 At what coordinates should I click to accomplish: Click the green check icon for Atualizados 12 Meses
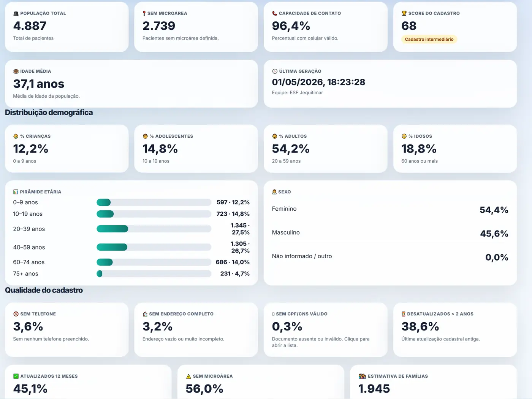tap(16, 376)
